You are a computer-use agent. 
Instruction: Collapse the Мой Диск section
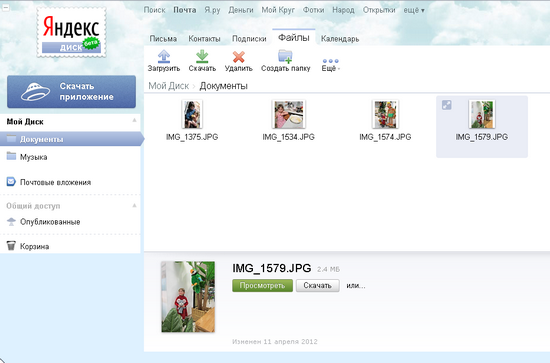(x=134, y=120)
